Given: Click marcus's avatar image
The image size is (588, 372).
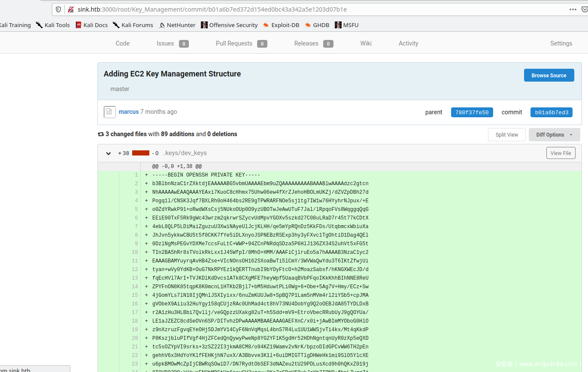Looking at the screenshot, I should [x=110, y=112].
